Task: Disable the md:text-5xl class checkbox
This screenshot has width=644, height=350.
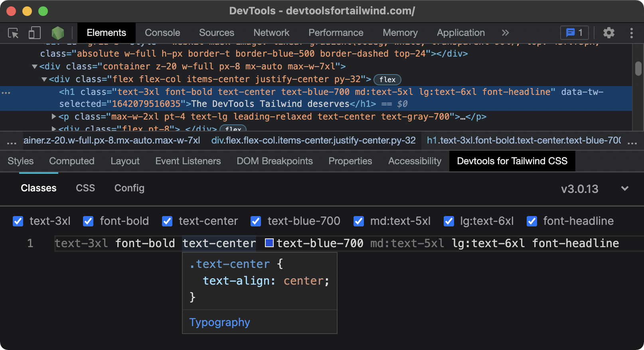Action: pyautogui.click(x=359, y=221)
